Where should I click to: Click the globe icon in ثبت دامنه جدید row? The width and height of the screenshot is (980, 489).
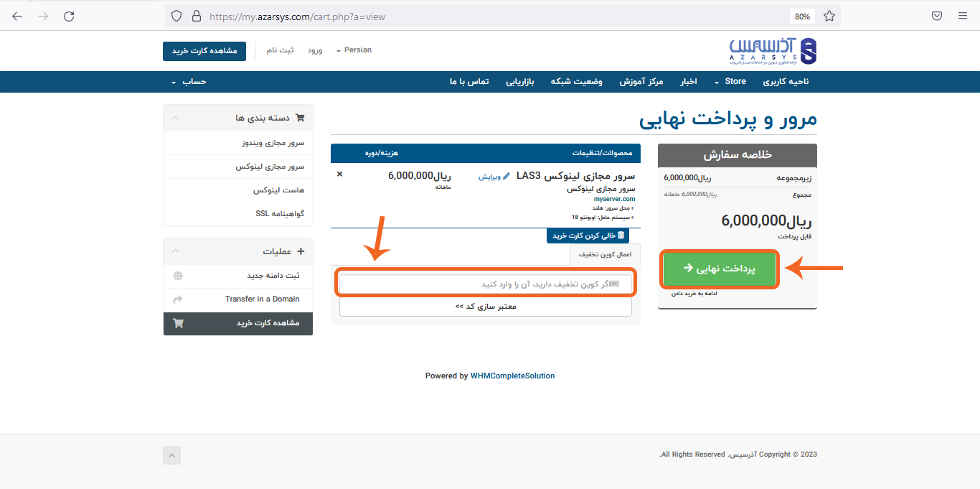point(178,276)
